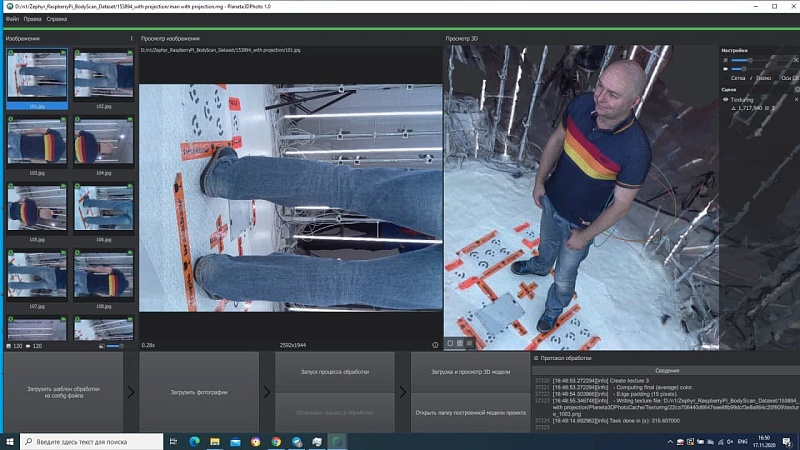Open Microsoft Edge from the taskbar
800x450 pixels.
(194, 441)
